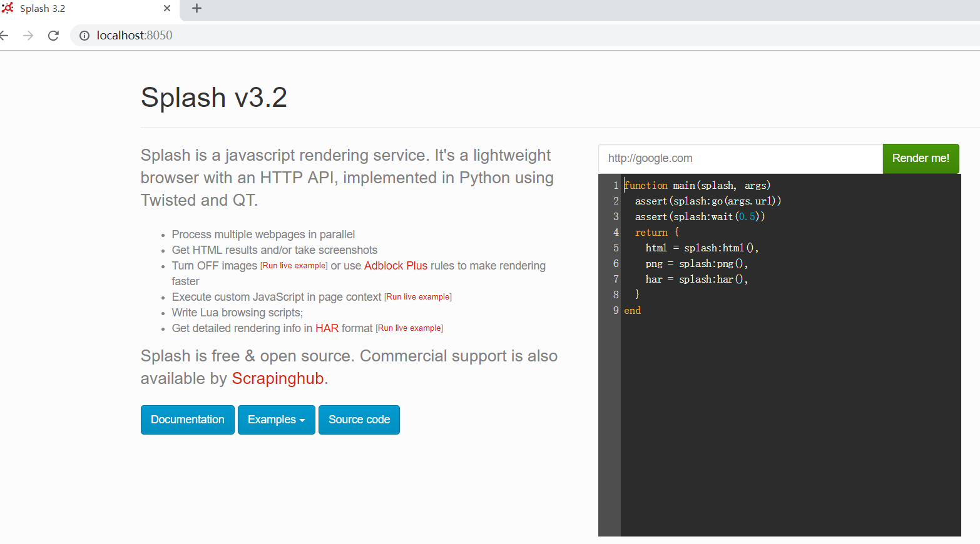Click the Render me! button
Image resolution: width=980 pixels, height=544 pixels.
pyautogui.click(x=921, y=158)
